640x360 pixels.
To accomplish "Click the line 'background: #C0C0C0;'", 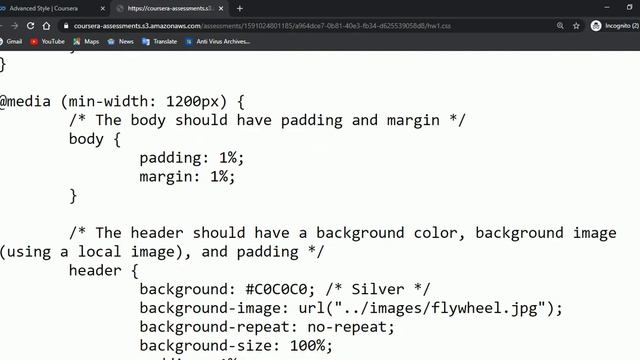I will 227,289.
